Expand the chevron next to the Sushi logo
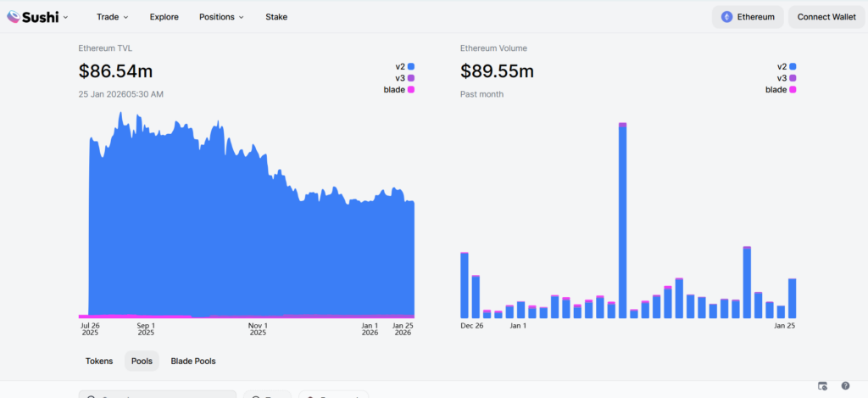Image resolution: width=868 pixels, height=398 pixels. 66,17
